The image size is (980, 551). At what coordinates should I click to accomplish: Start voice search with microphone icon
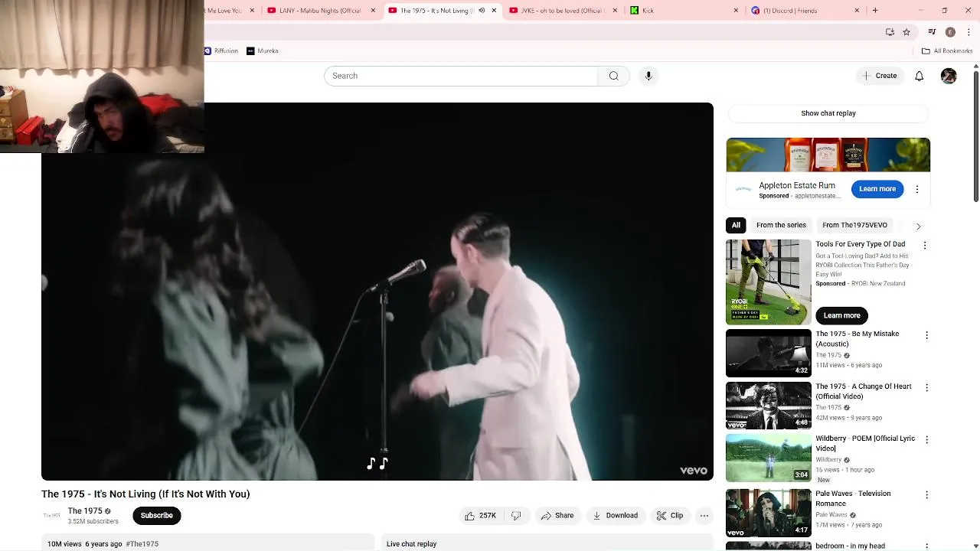[x=648, y=76]
